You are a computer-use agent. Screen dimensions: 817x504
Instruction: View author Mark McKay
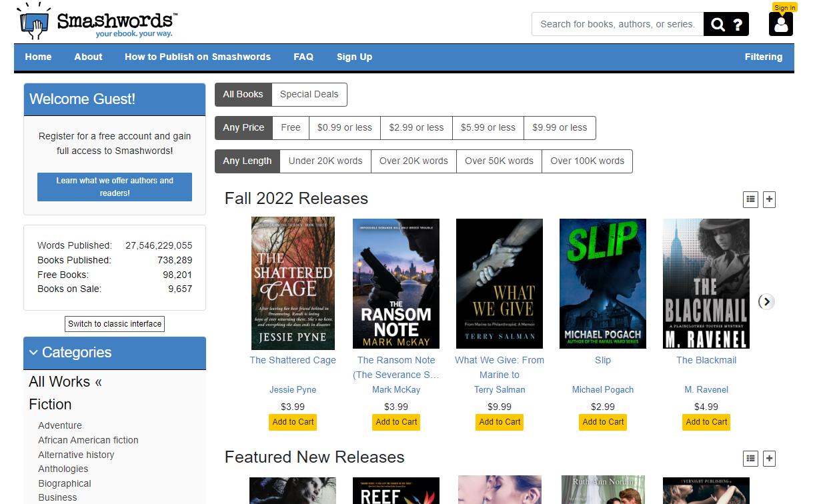396,390
